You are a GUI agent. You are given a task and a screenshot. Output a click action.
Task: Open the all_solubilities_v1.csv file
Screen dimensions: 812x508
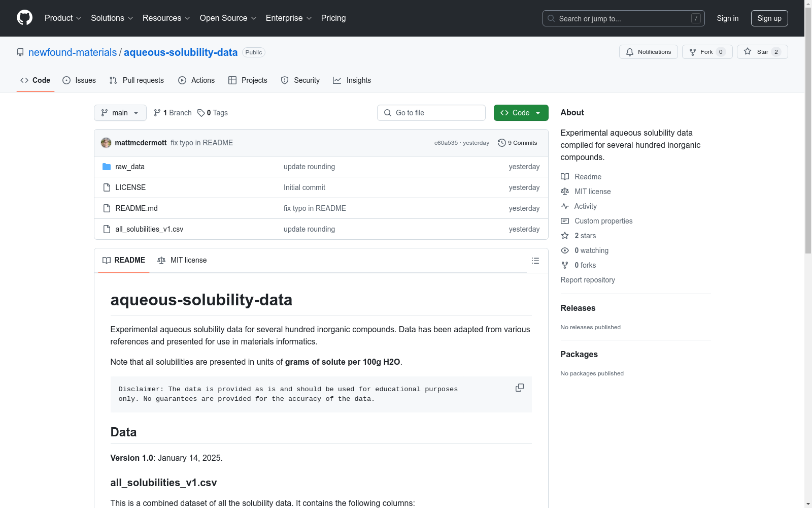tap(149, 229)
